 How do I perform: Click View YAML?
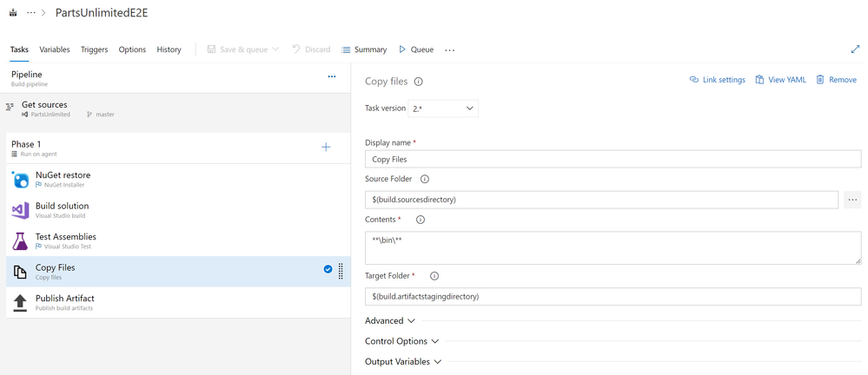tap(780, 80)
